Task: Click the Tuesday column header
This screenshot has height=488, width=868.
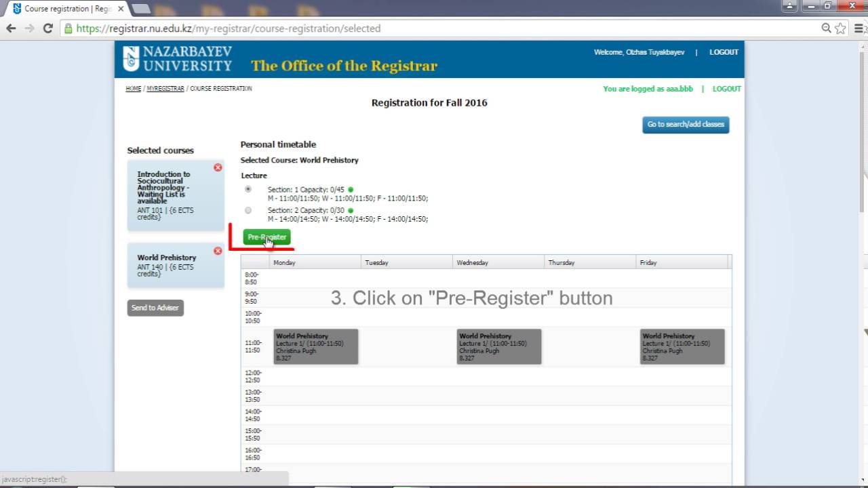Action: (407, 262)
